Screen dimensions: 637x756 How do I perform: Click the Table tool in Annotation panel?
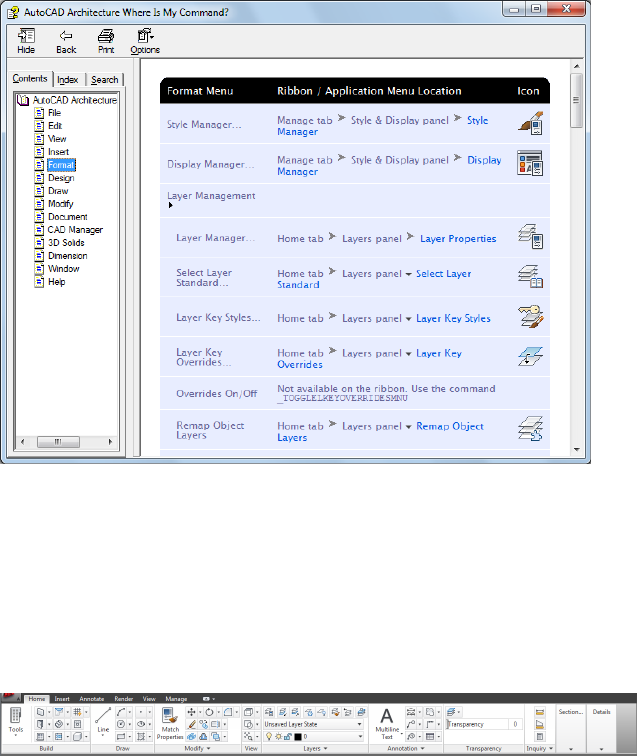pos(430,736)
